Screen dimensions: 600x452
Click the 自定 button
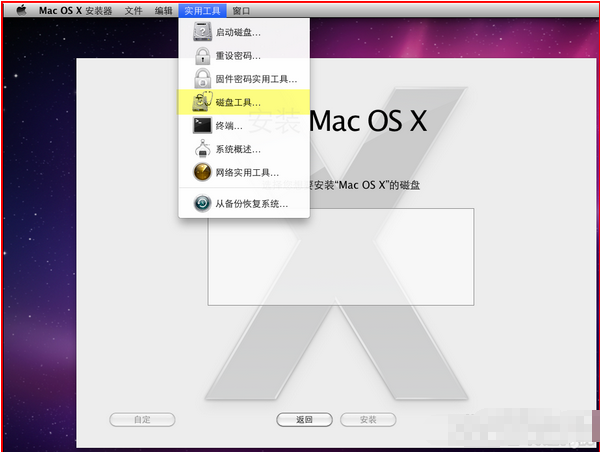[x=142, y=419]
